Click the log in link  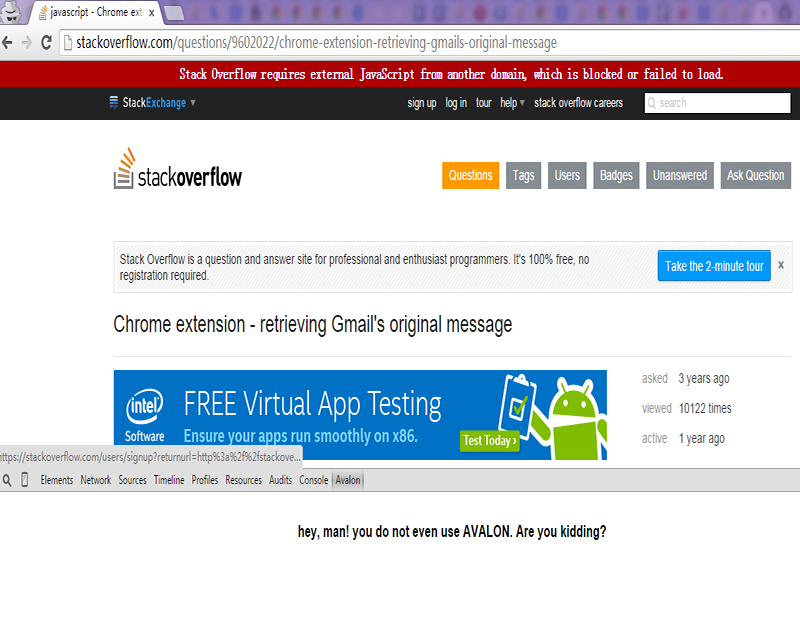[456, 103]
